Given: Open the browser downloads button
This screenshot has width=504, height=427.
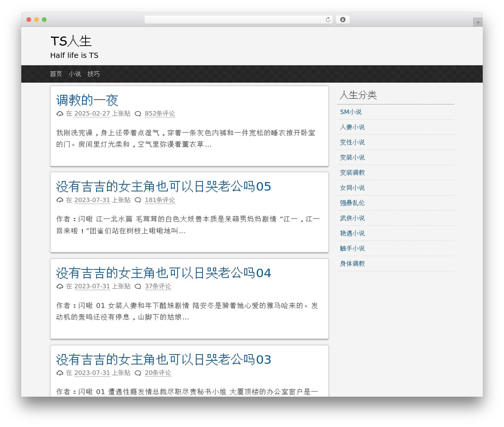Looking at the screenshot, I should [343, 20].
